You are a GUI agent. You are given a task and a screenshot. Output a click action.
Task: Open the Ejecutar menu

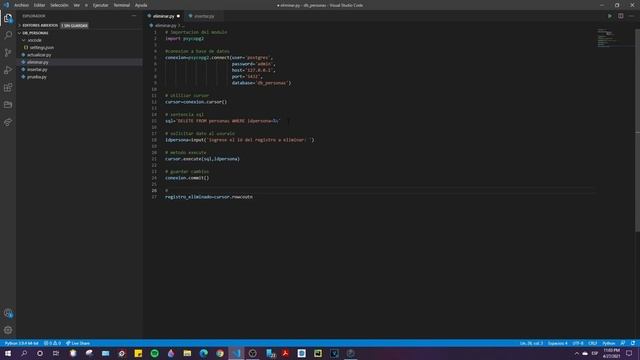click(x=100, y=5)
